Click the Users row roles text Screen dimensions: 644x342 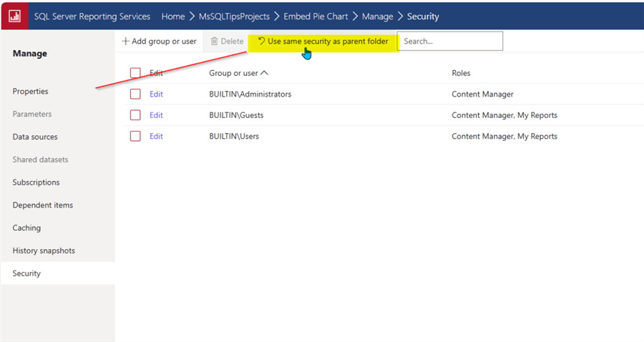[504, 136]
